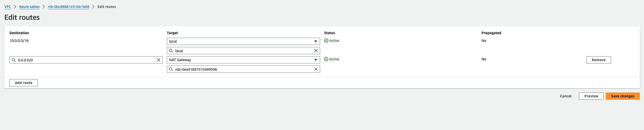Click the Destination column header

click(19, 33)
